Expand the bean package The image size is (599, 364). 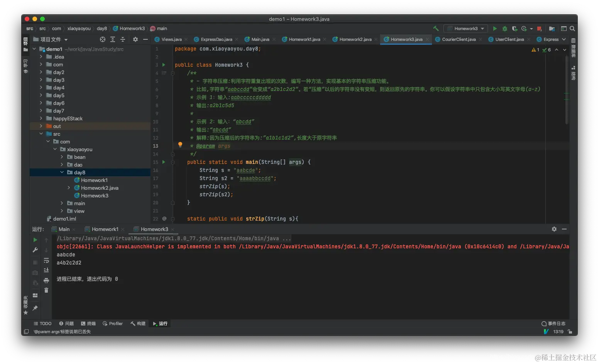pos(62,157)
